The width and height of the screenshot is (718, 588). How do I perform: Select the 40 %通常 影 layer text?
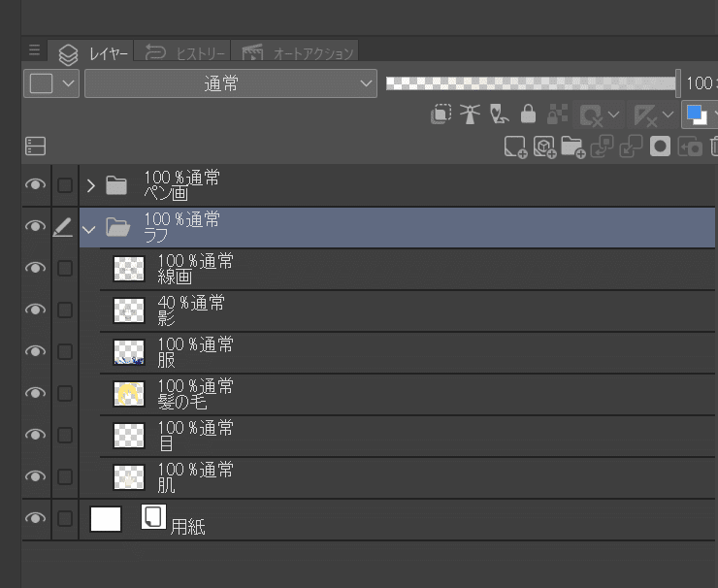pyautogui.click(x=191, y=310)
